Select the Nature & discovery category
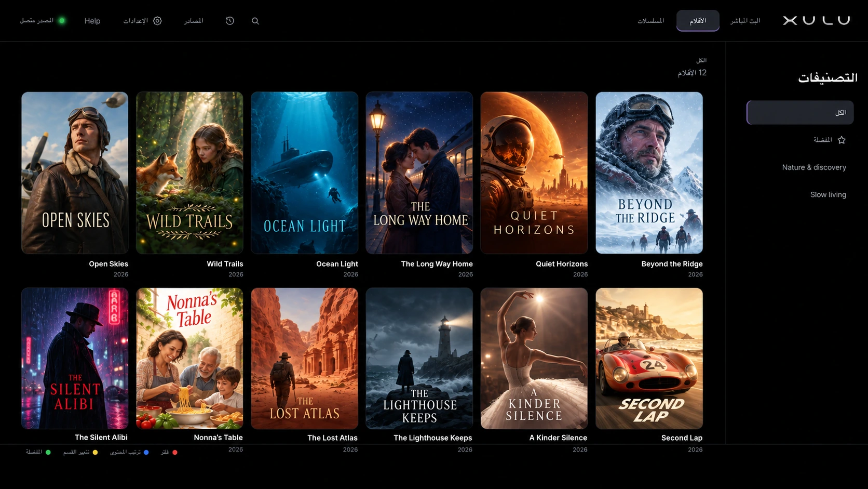868x489 pixels. click(814, 167)
